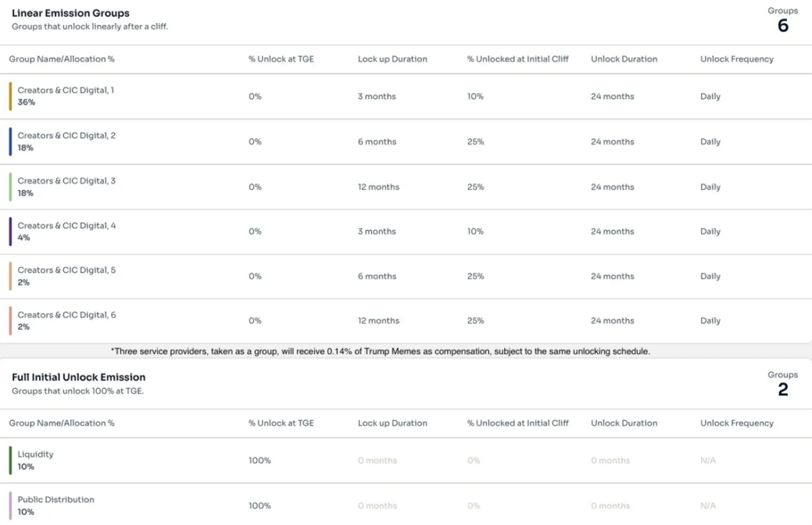Click the Groups count 2 in the full unlock section

[x=783, y=390]
